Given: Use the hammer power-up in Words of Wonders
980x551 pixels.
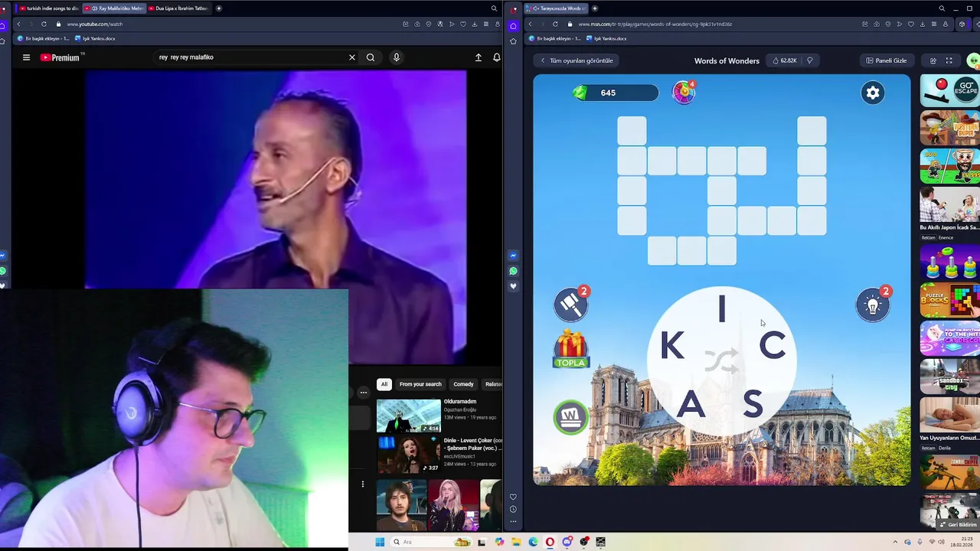Looking at the screenshot, I should tap(571, 305).
